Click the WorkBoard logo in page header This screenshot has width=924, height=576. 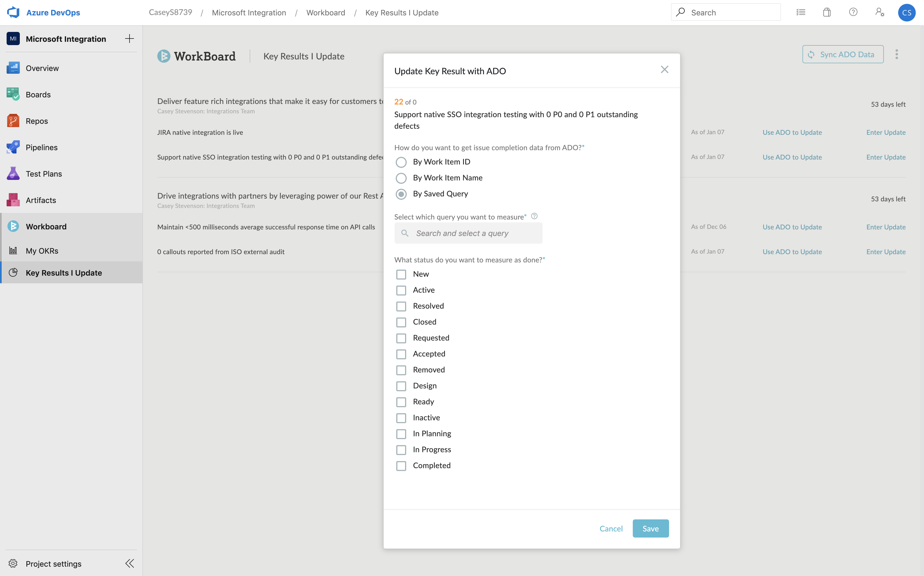point(197,56)
